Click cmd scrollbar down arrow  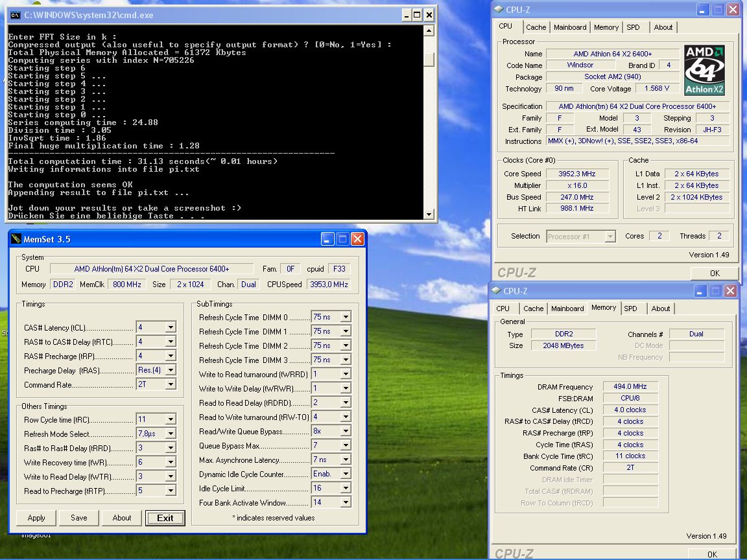coord(429,215)
